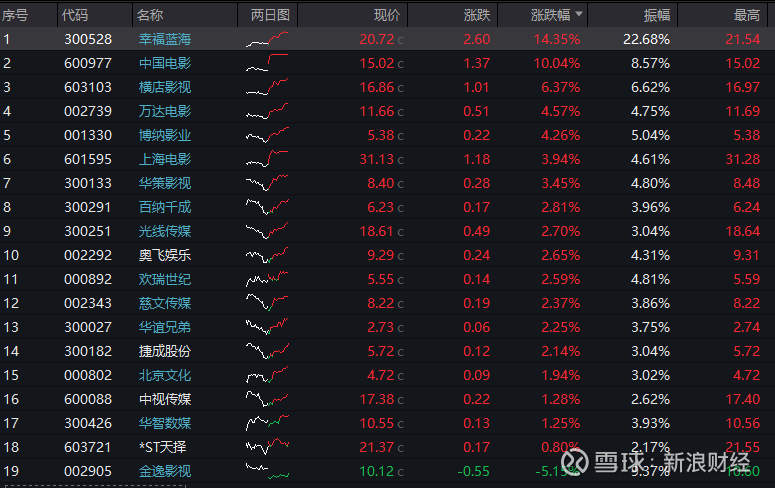Image resolution: width=775 pixels, height=488 pixels.
Task: Click the 振幅 column header
Action: click(656, 15)
